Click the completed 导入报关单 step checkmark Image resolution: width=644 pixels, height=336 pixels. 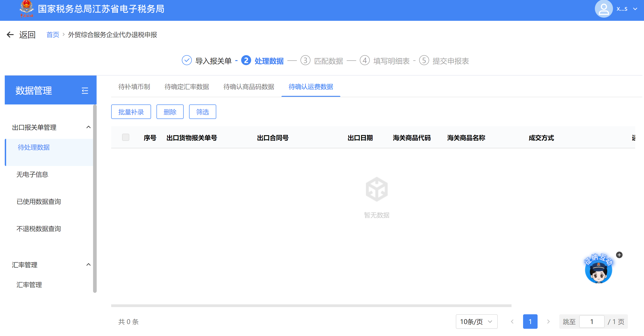click(x=187, y=60)
